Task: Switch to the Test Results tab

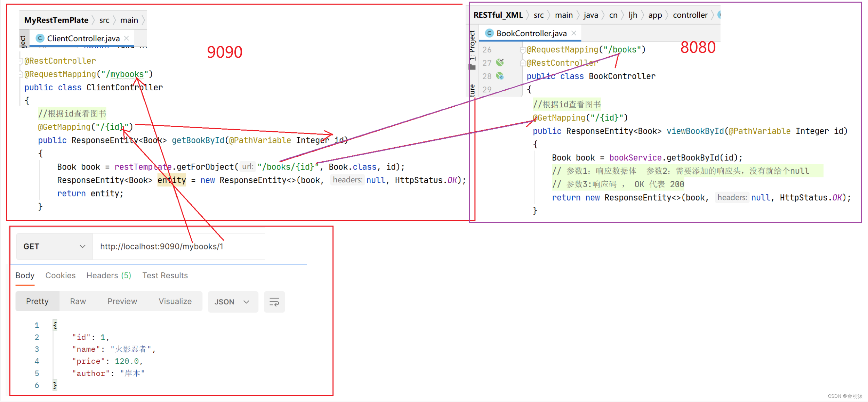Action: tap(165, 276)
